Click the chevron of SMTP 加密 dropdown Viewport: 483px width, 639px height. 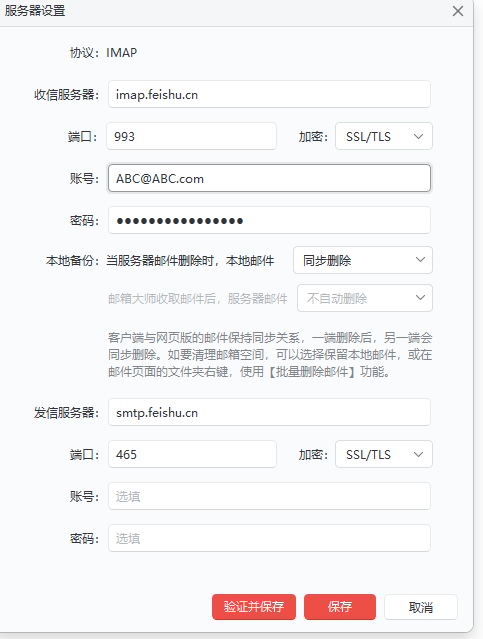point(419,454)
